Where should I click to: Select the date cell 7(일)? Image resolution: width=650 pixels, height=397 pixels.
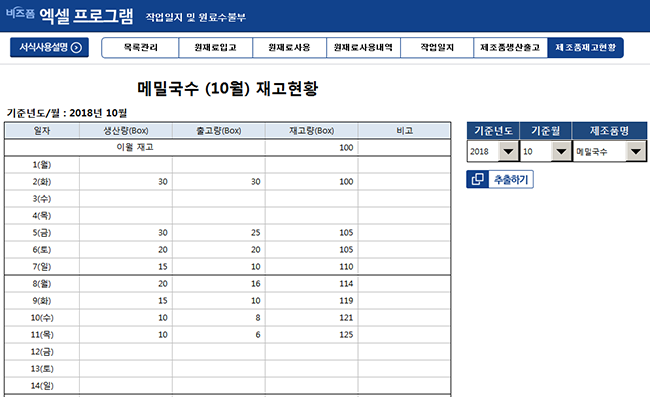pos(42,266)
